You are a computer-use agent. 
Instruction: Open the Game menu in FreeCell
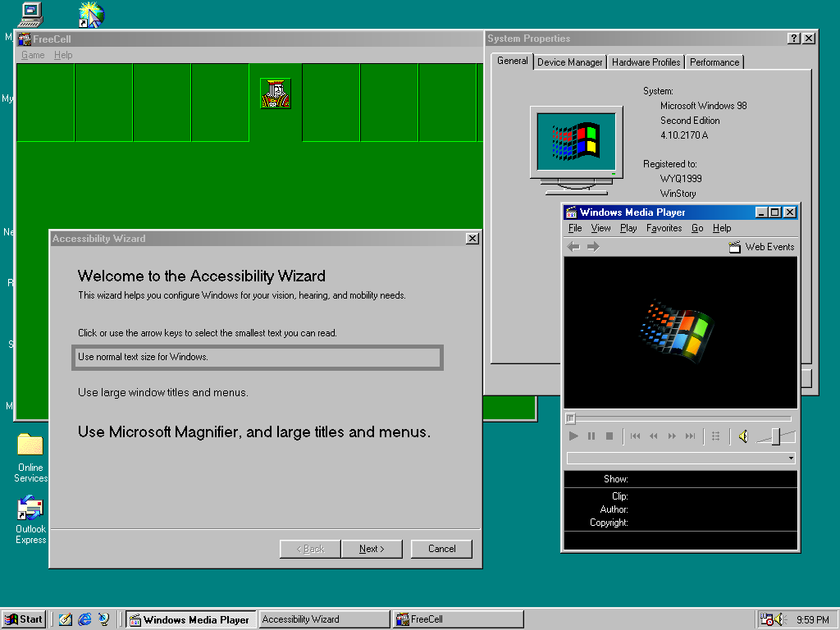pos(33,55)
